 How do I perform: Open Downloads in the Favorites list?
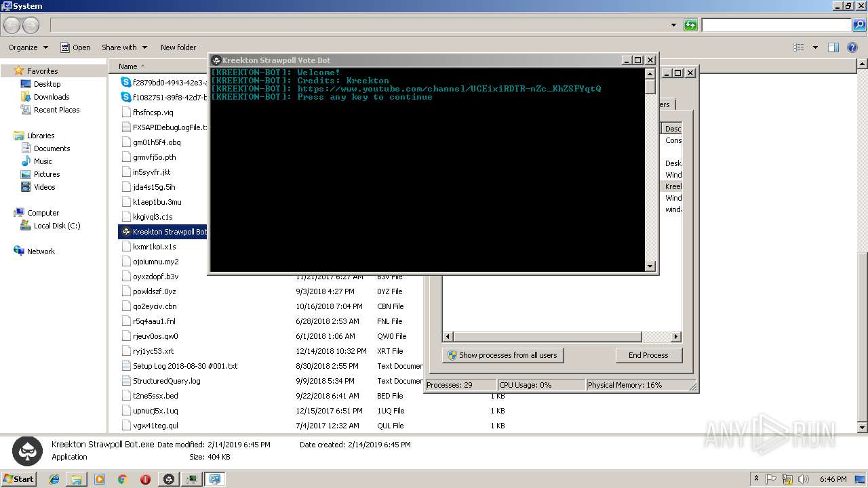click(x=51, y=97)
